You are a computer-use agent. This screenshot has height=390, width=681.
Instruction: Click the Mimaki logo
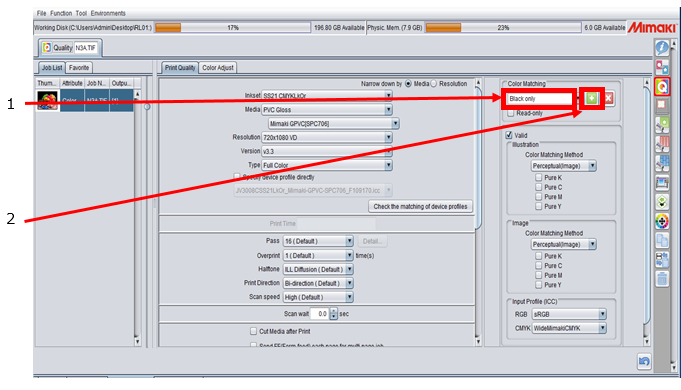(x=652, y=28)
